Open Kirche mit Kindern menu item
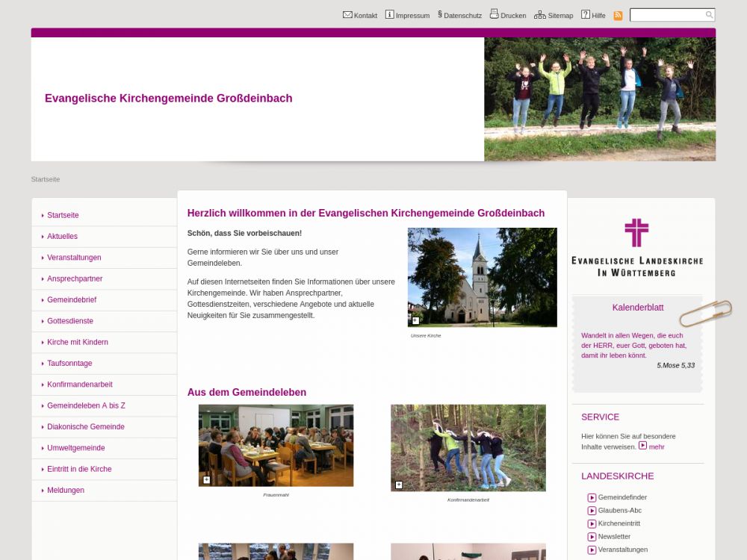Image resolution: width=747 pixels, height=560 pixels. pos(78,342)
